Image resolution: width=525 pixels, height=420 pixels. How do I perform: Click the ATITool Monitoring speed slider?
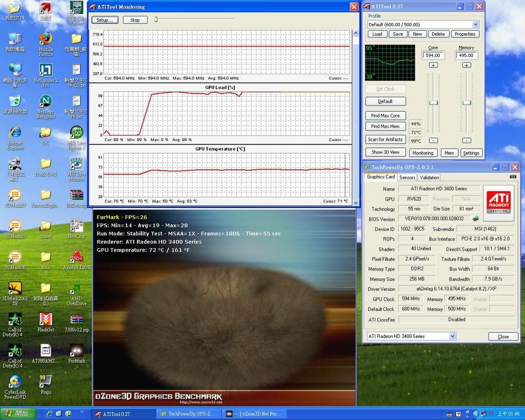[156, 20]
